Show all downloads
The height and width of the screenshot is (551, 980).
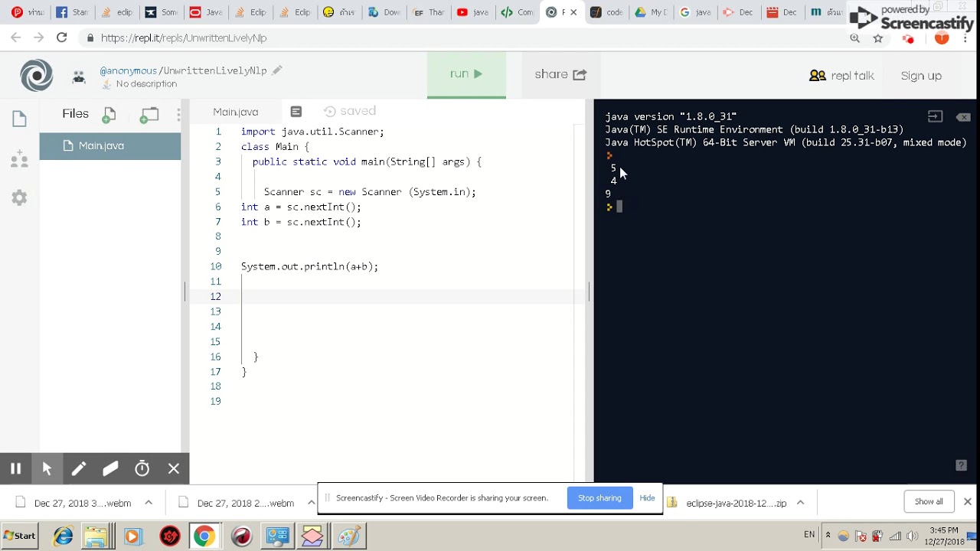929,501
